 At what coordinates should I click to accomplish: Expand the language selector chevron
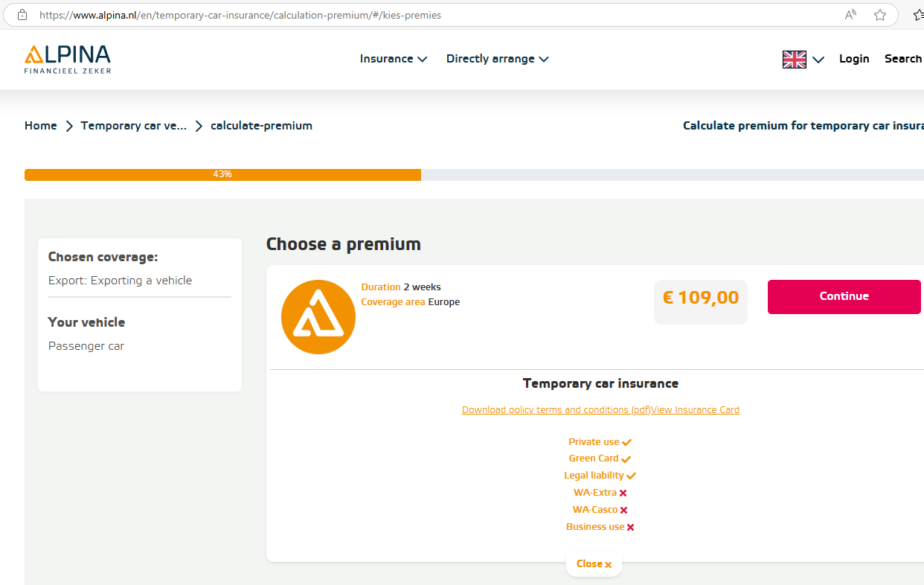(818, 60)
